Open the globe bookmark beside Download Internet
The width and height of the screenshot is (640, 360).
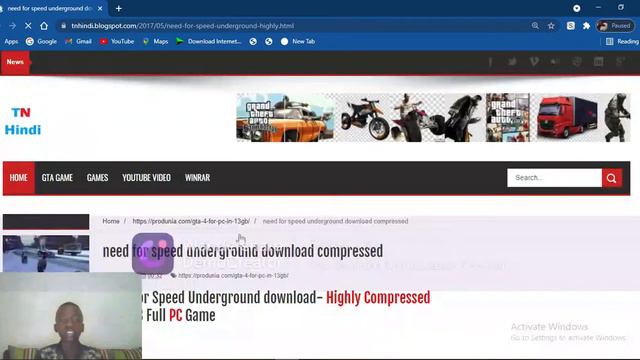[x=253, y=41]
